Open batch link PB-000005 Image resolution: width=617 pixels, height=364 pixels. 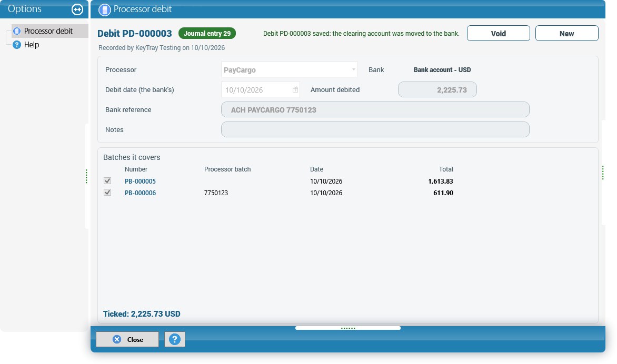coord(140,181)
